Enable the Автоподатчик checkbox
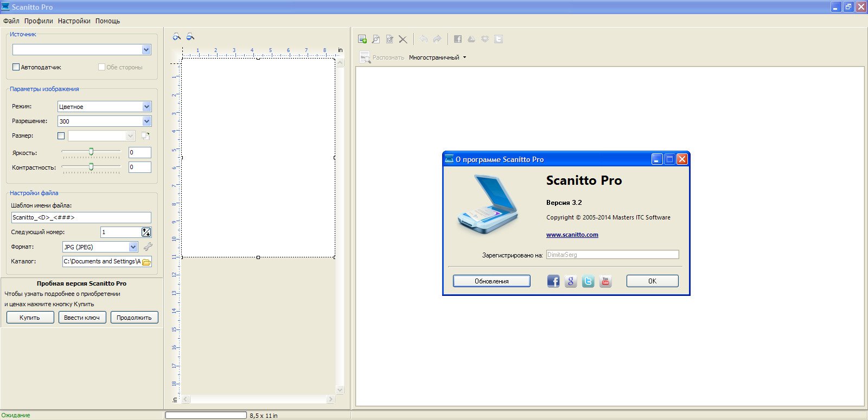Screen dimensions: 868x420 [x=16, y=67]
